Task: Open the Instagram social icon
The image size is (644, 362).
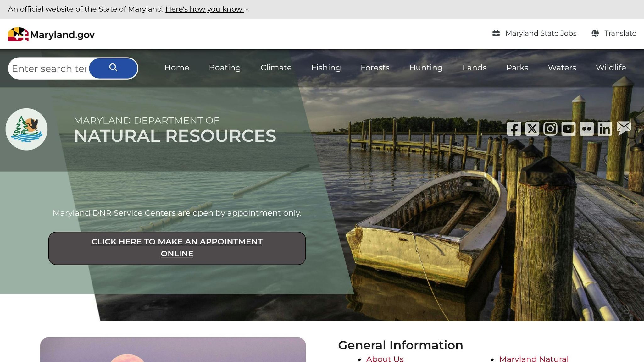Action: (550, 129)
